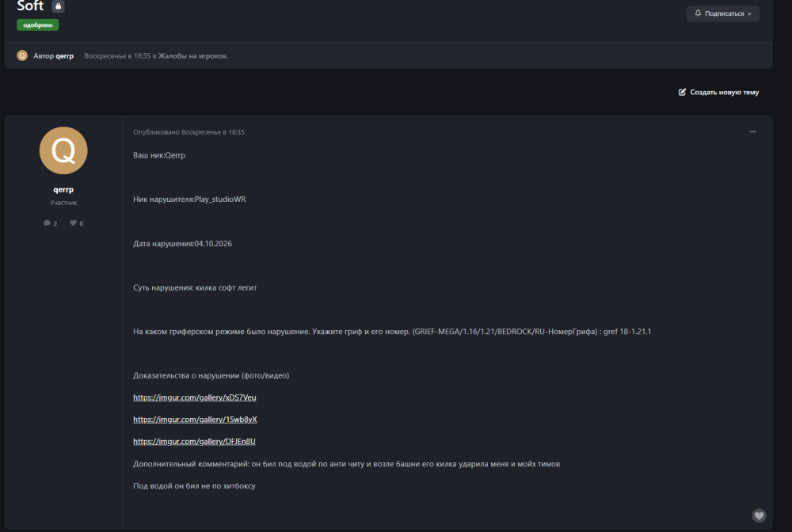The image size is (792, 532).
Task: Click the Дата нарушения:04.10.2026 line
Action: pos(182,243)
